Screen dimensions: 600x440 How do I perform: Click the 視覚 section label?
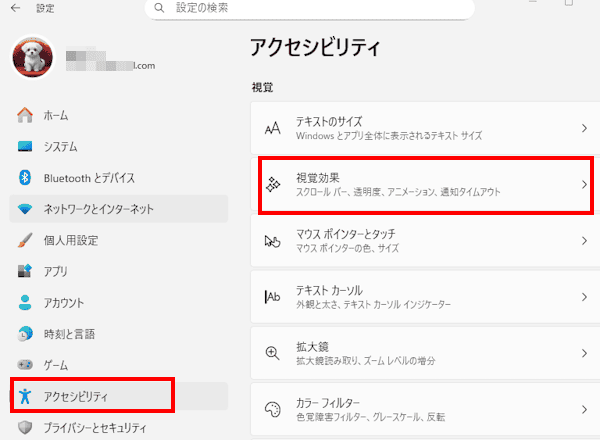(262, 87)
